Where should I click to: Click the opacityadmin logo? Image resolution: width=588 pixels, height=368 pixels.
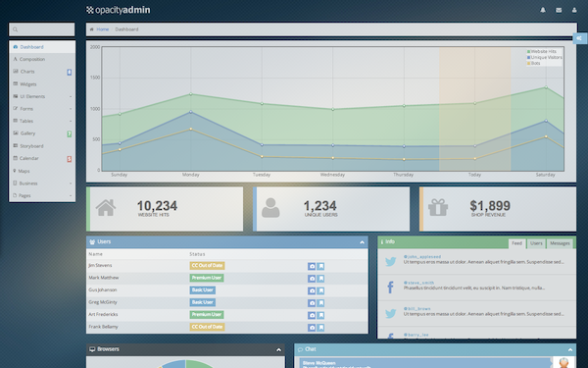pyautogui.click(x=119, y=10)
